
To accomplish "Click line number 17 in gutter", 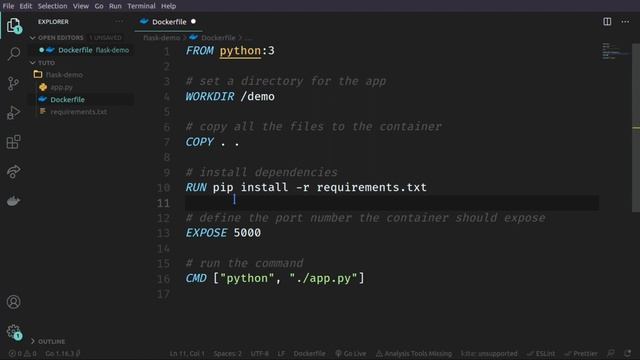I will pyautogui.click(x=163, y=294).
